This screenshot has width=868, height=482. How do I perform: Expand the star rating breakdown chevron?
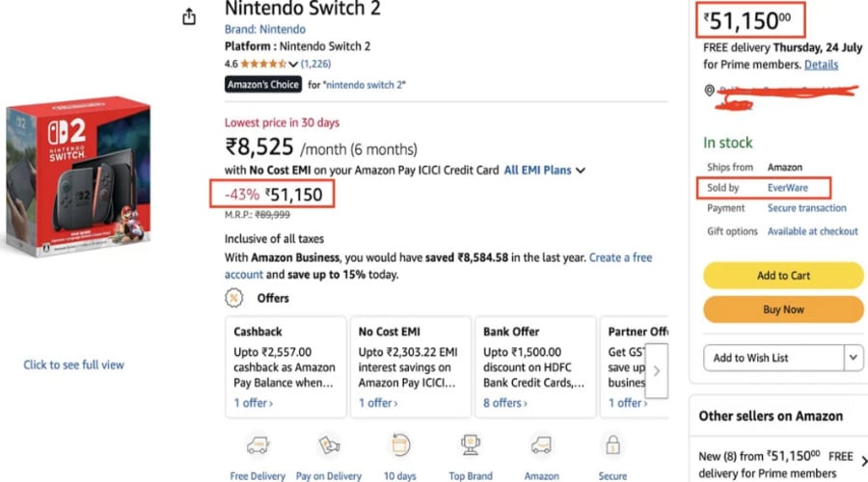pyautogui.click(x=293, y=64)
